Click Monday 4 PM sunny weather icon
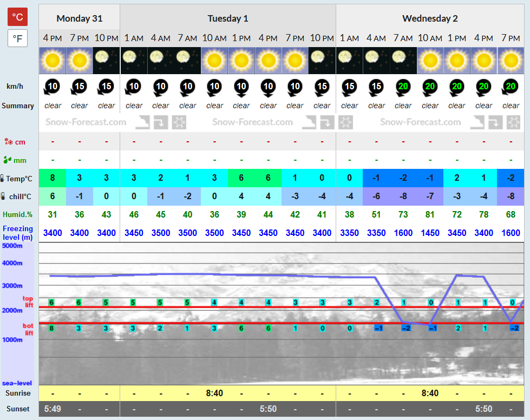The image size is (530, 420). (53, 61)
